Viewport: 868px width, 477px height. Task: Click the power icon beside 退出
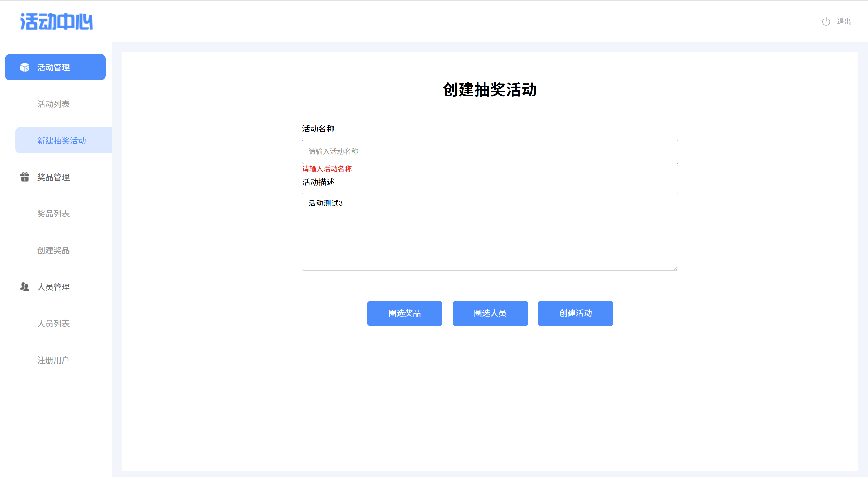[x=826, y=22]
